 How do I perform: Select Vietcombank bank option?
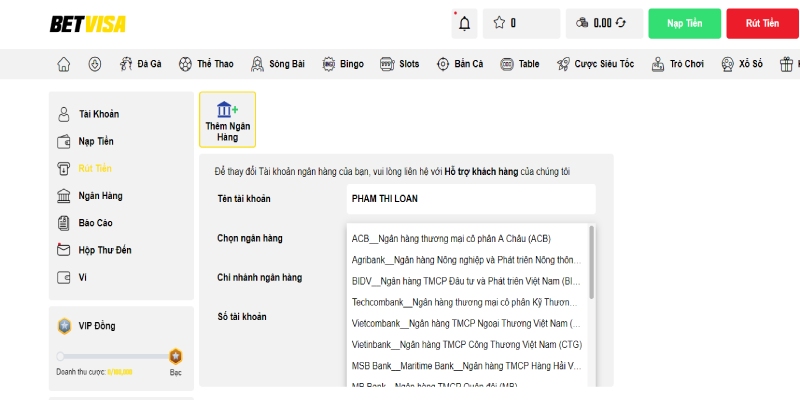pyautogui.click(x=467, y=323)
